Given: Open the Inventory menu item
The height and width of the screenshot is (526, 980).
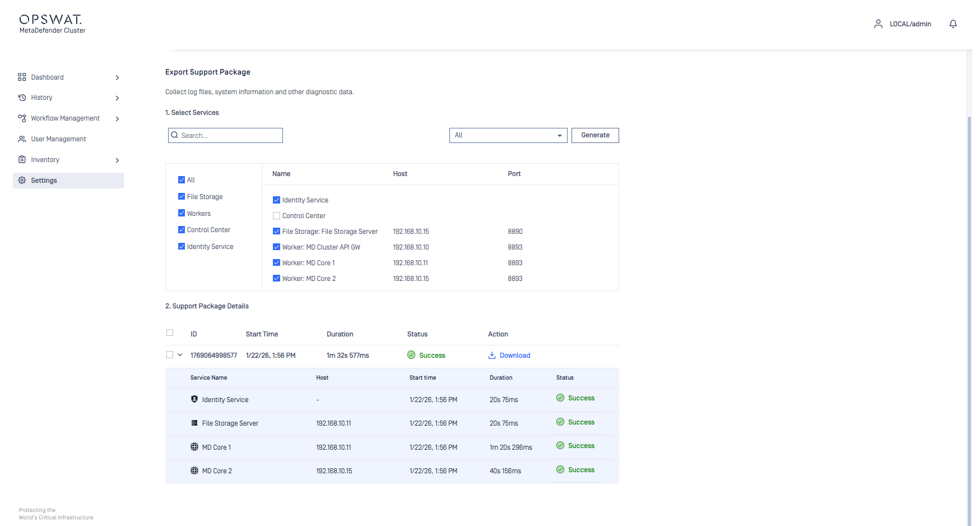Looking at the screenshot, I should click(45, 160).
